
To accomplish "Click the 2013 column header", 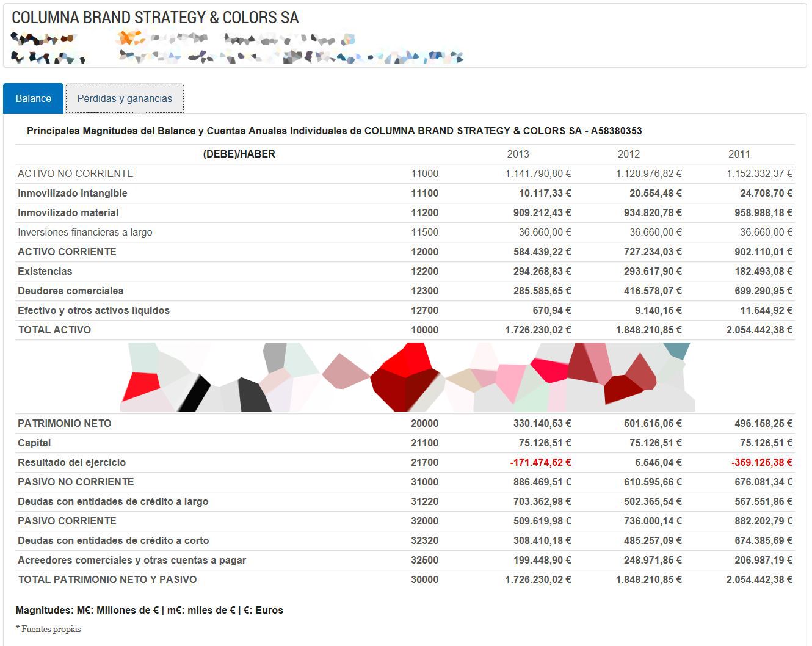I will click(518, 154).
